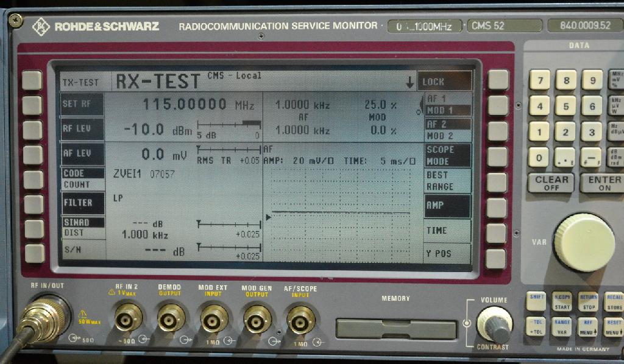The width and height of the screenshot is (624, 364).
Task: Tap the 9 key on the DATA keypad
Action: 592,80
